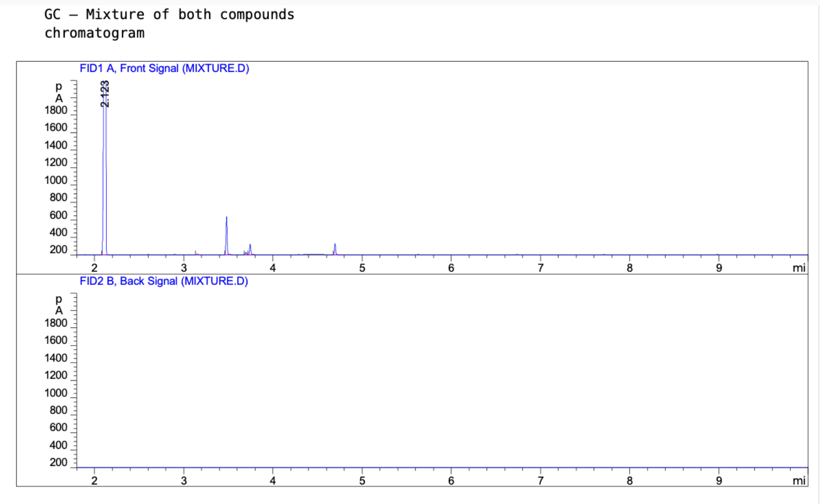Click x-axis label '7' on the front signal chart
820x504 pixels.
coord(540,268)
